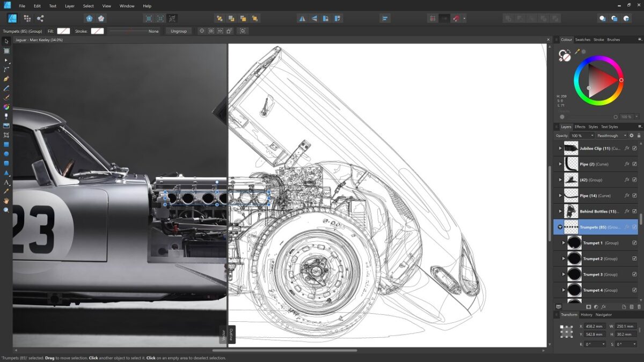Toggle visibility of Behind Bottles layer

click(634, 211)
